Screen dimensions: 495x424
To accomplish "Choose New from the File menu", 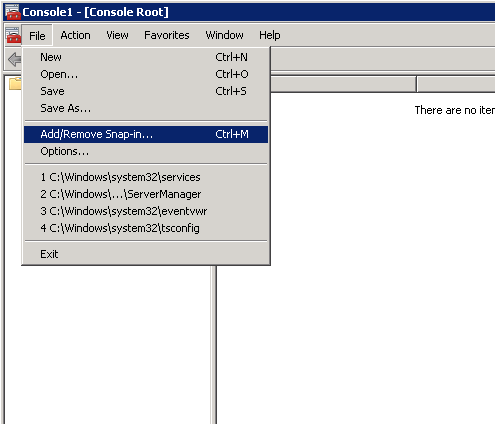I will pyautogui.click(x=146, y=57).
